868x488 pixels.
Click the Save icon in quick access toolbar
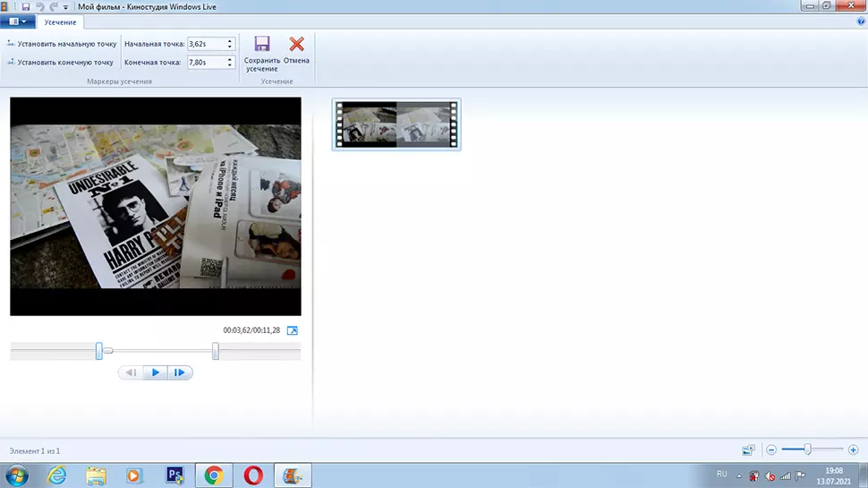click(x=26, y=6)
